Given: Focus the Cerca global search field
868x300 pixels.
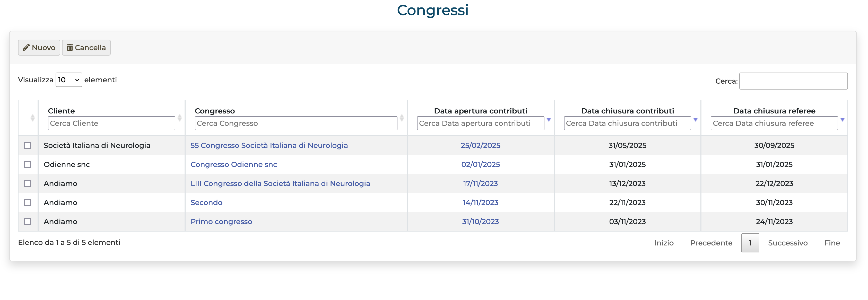Looking at the screenshot, I should click(x=793, y=81).
